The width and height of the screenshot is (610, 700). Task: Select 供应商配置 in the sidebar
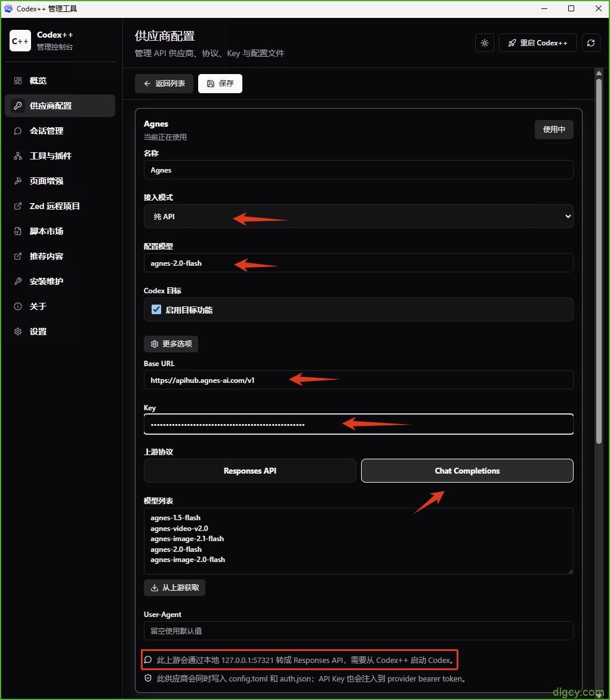coord(60,106)
